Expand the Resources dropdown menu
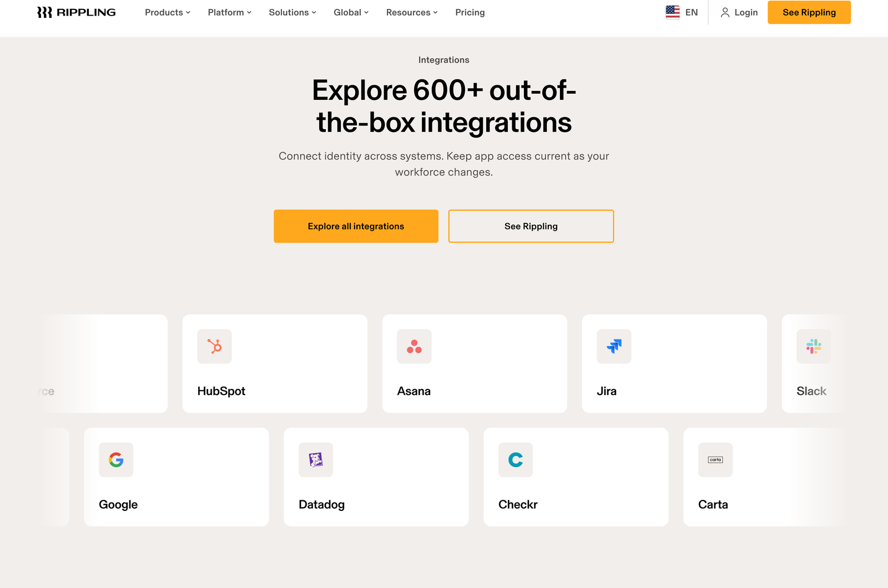888x588 pixels. pos(412,12)
